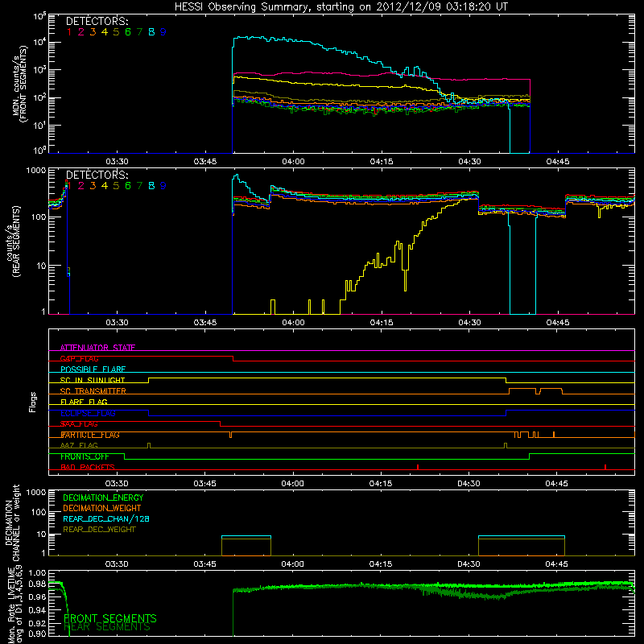644x644 pixels.
Task: Select the REAR_DEC_CHAN/128 legend entry
Action: pos(106,518)
